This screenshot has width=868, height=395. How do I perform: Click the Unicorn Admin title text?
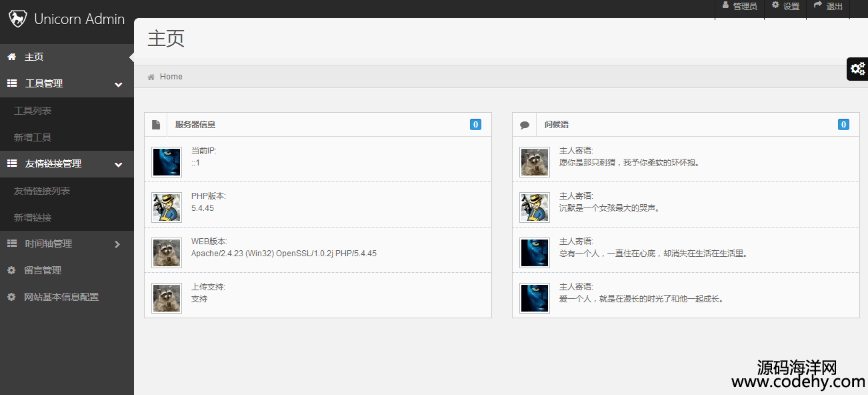(x=79, y=19)
